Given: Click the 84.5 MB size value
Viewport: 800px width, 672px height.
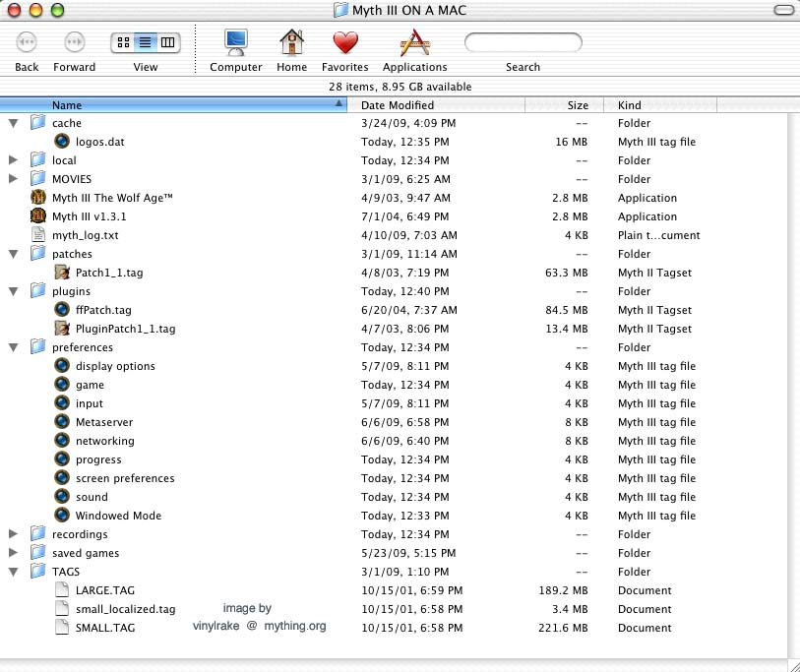Looking at the screenshot, I should click(567, 310).
